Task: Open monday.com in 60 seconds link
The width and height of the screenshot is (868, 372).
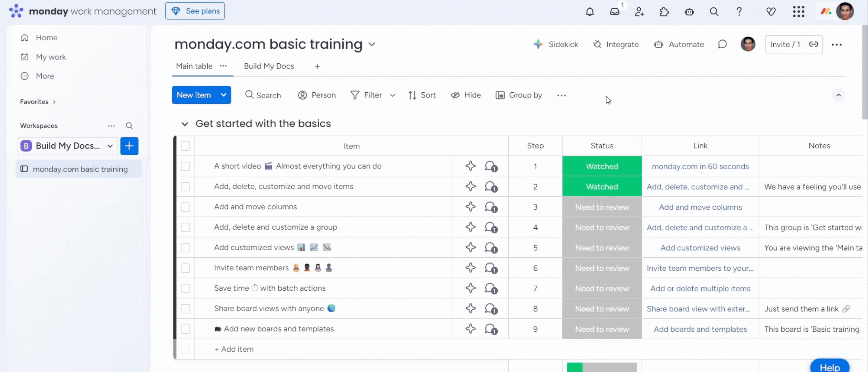Action: click(x=700, y=167)
